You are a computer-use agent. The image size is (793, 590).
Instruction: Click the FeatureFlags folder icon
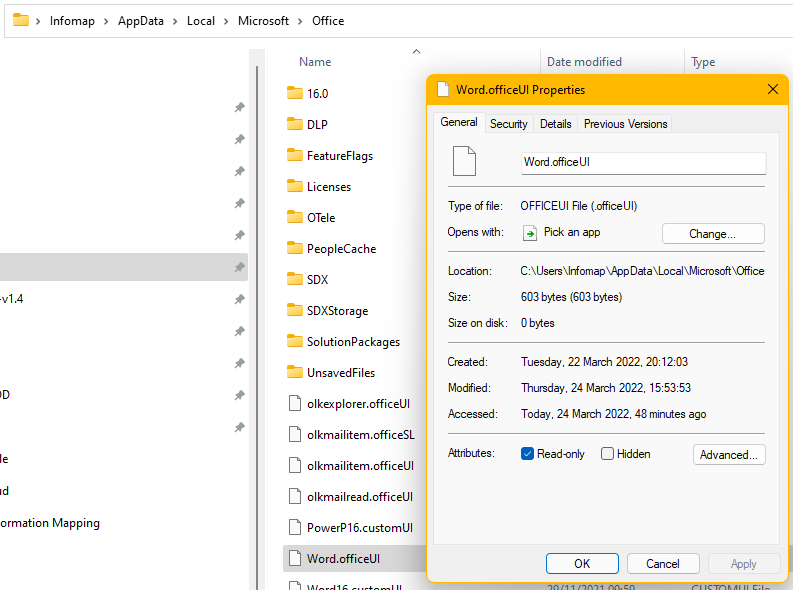click(x=294, y=155)
